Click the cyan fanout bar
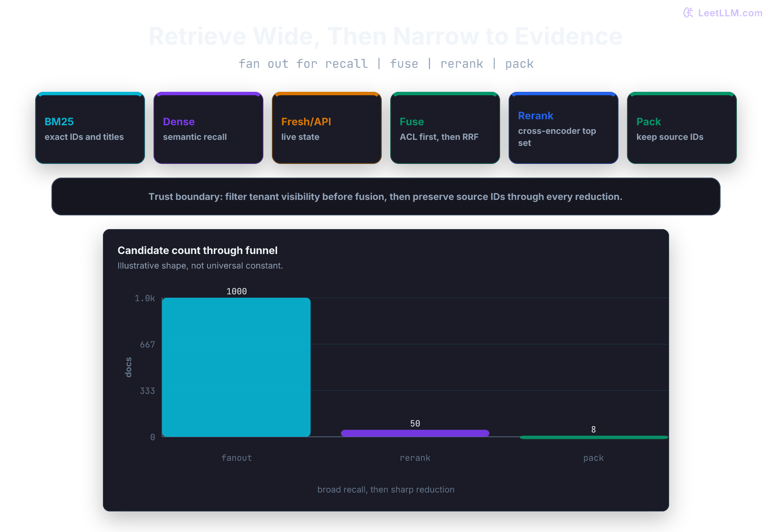The height and width of the screenshot is (532, 772). [x=236, y=367]
